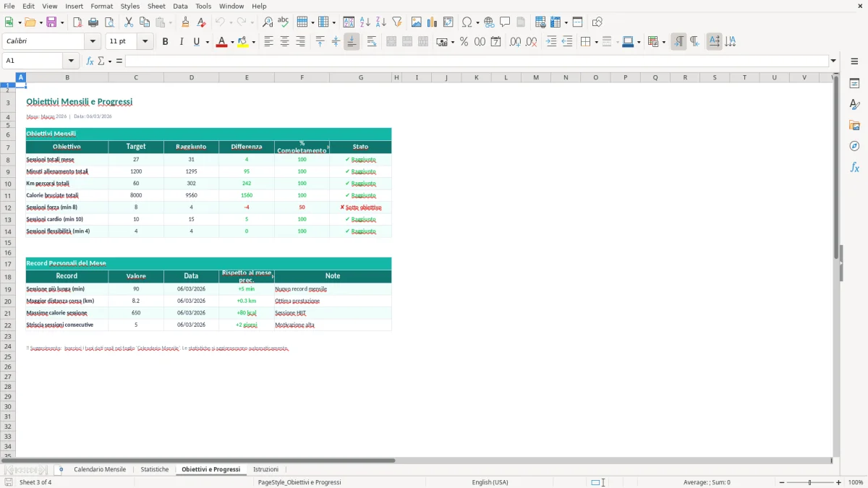Viewport: 868px width, 488px height.
Task: Click the formula input line
Action: click(x=476, y=61)
